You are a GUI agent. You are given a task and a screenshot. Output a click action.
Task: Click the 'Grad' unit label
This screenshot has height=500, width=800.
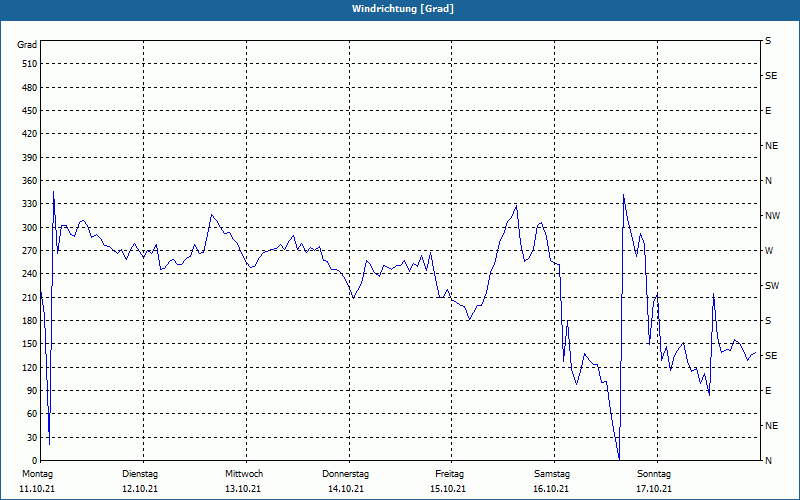27,45
